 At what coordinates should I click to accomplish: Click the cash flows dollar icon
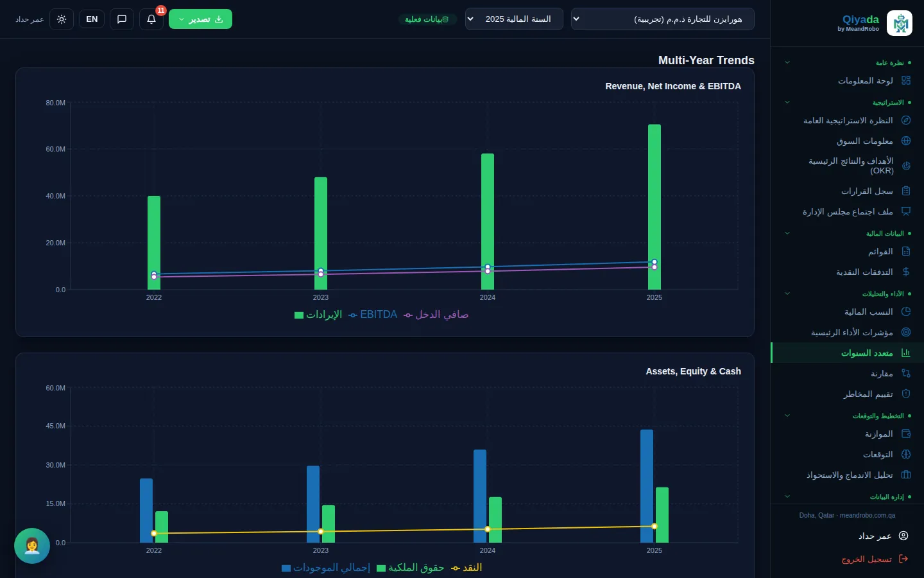point(906,272)
